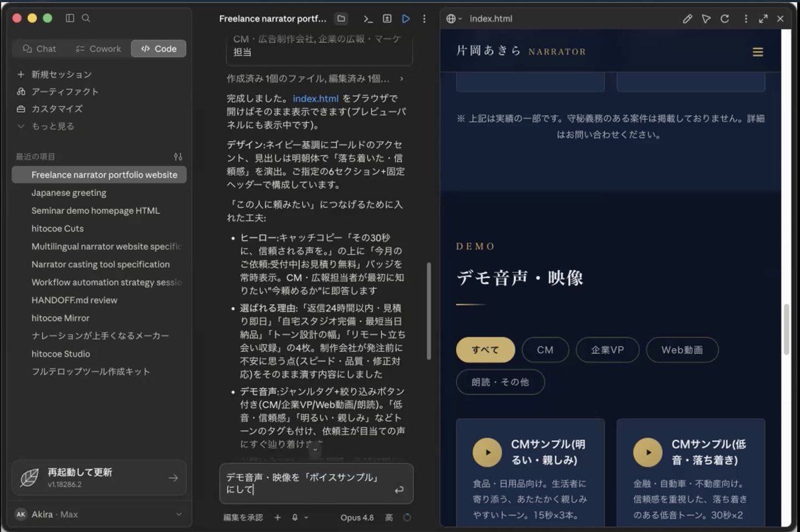800x532 pixels.
Task: Toggle the sidebar panel icon
Action: point(70,19)
